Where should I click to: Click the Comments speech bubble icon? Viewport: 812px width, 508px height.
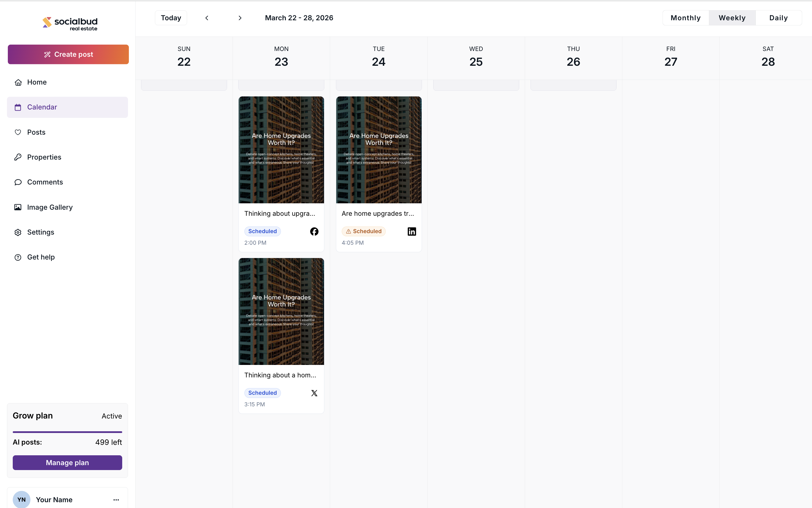tap(18, 182)
